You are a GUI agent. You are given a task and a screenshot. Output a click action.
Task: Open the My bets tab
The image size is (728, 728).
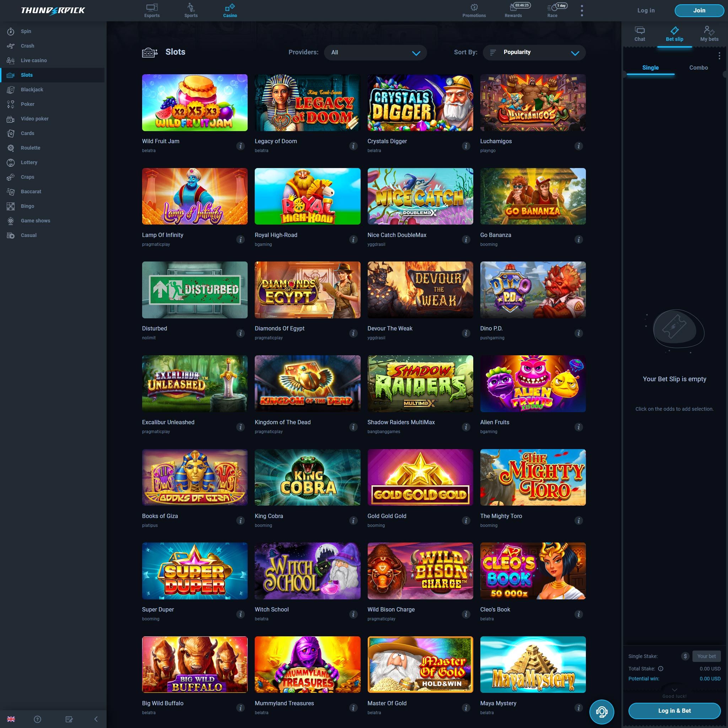pyautogui.click(x=709, y=34)
